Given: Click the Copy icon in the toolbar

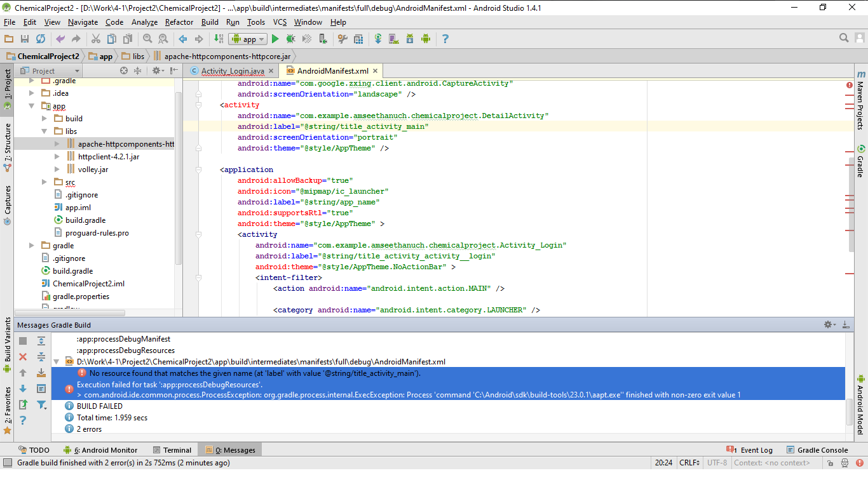Looking at the screenshot, I should [x=112, y=39].
